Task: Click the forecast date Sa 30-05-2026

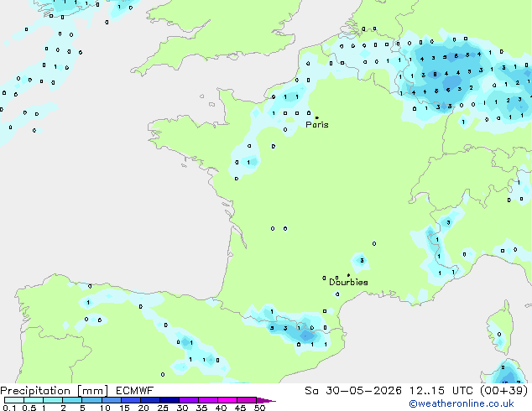Action: pos(353,391)
